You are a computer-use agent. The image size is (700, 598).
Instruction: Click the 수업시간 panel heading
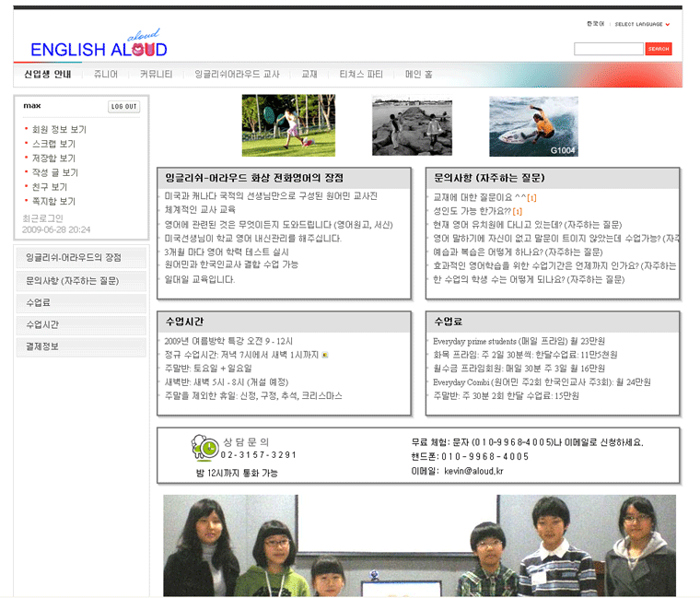pyautogui.click(x=184, y=322)
